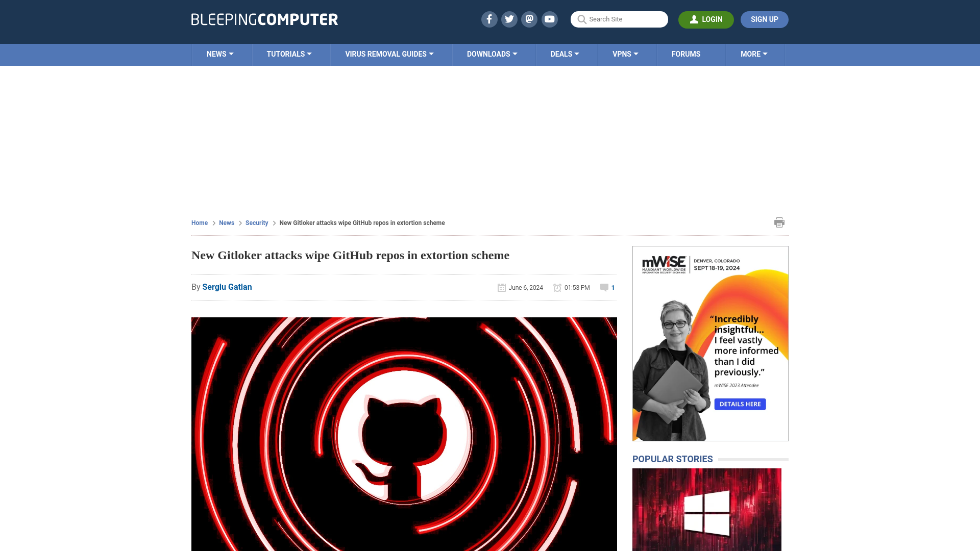The width and height of the screenshot is (980, 551).
Task: Open the MORE menu item
Action: point(754,54)
